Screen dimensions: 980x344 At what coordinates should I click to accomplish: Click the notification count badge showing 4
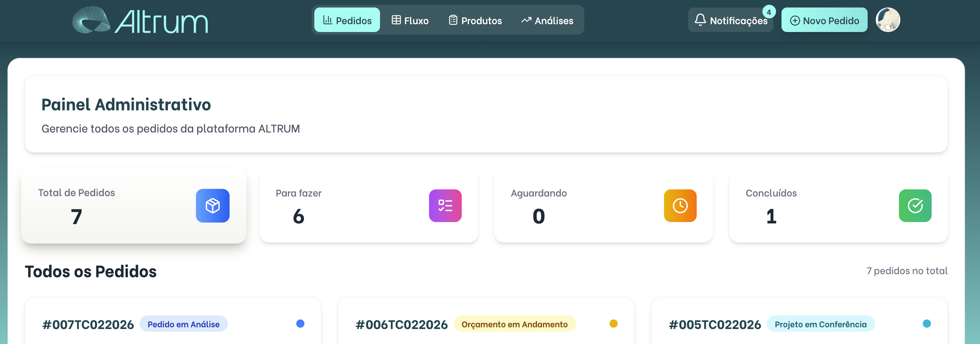click(x=769, y=12)
